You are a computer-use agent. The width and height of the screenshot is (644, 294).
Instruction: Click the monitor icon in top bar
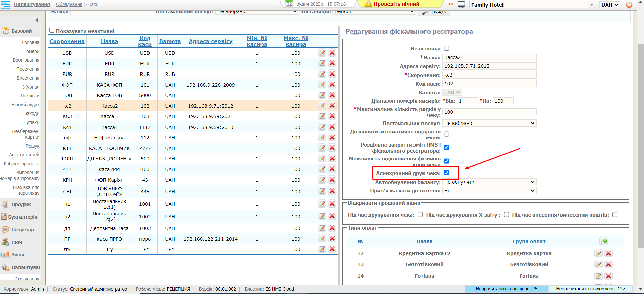point(461,5)
